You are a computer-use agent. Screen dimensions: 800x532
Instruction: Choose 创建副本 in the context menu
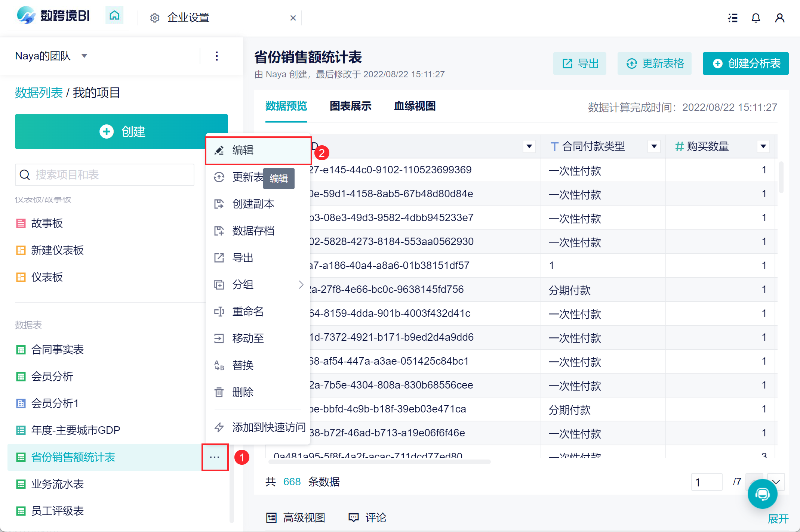253,204
